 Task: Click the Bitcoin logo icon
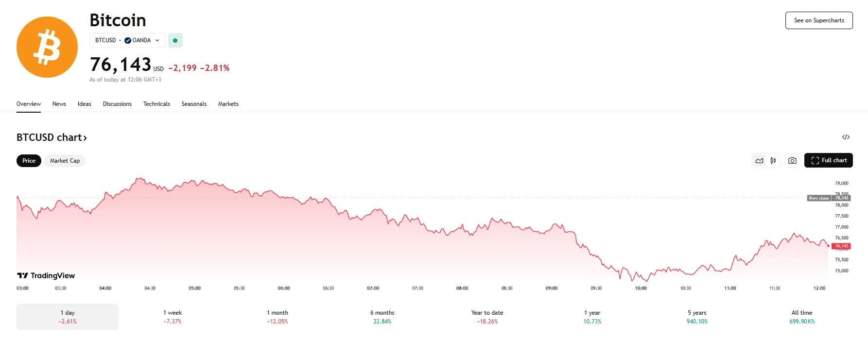point(47,47)
